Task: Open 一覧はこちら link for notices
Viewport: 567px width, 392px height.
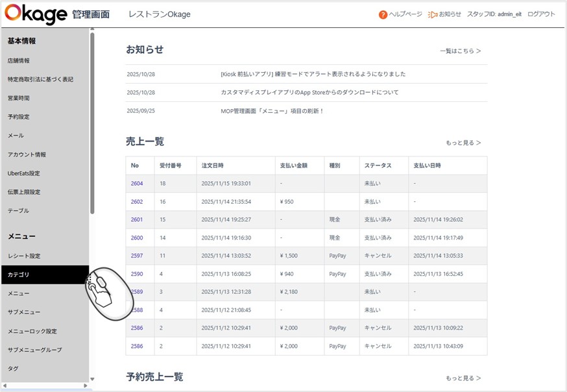Action: [460, 51]
